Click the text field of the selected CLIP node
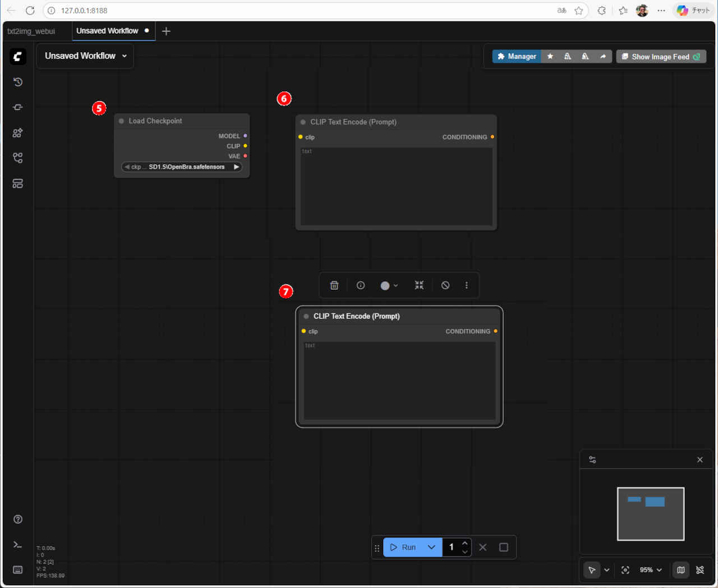The height and width of the screenshot is (588, 718). click(x=399, y=381)
